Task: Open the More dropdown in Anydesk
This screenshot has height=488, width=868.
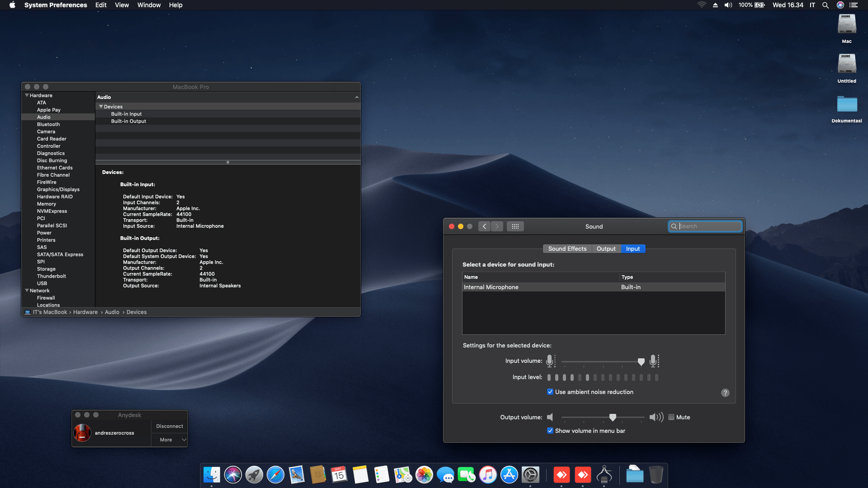Action: (170, 440)
